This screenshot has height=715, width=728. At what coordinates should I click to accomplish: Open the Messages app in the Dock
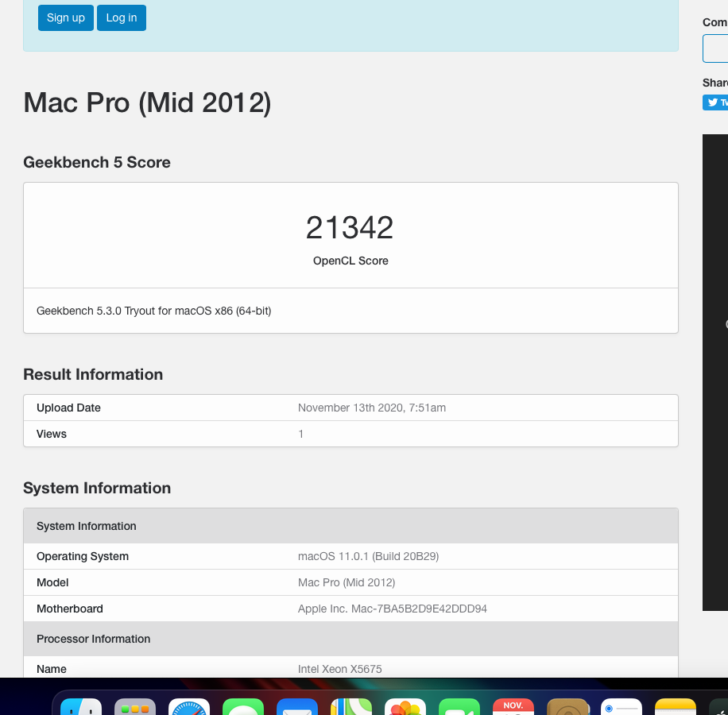tap(243, 706)
